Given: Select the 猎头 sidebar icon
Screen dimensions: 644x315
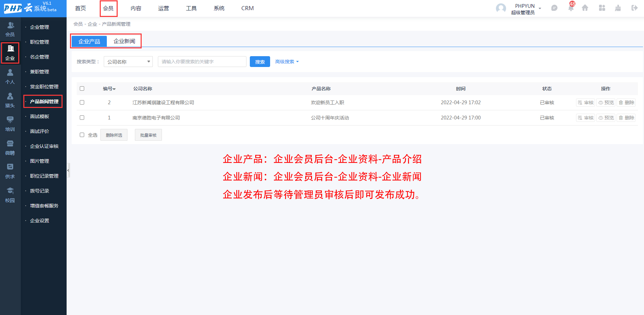Looking at the screenshot, I should 10,100.
